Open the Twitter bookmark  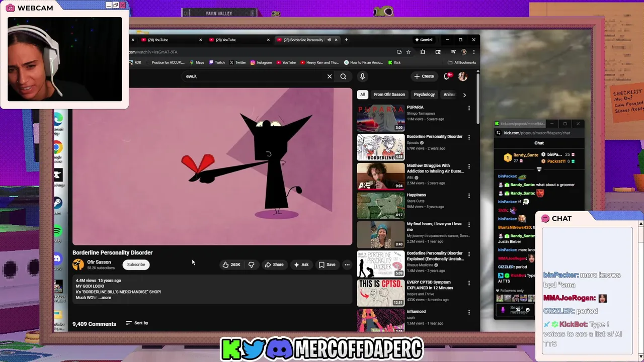[x=237, y=62]
